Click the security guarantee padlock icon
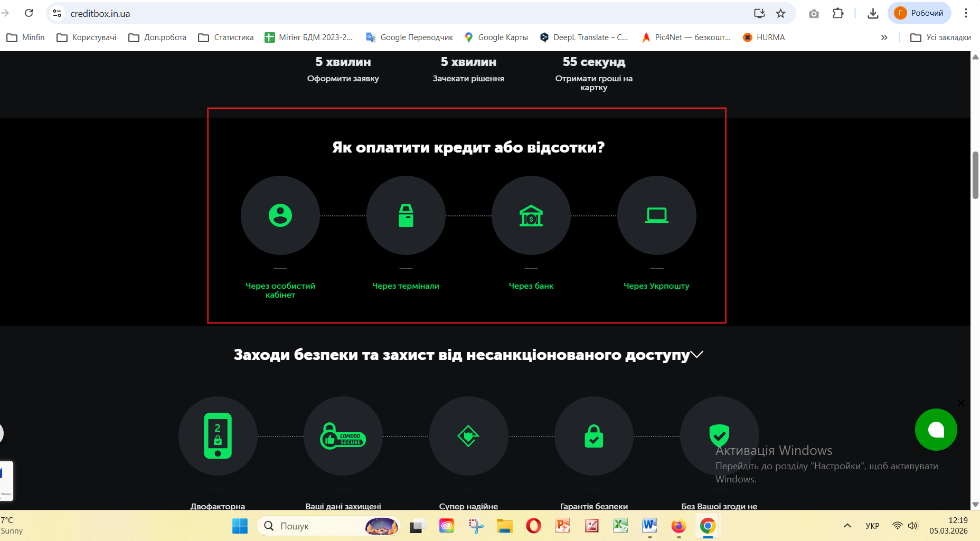This screenshot has height=541, width=980. (594, 436)
